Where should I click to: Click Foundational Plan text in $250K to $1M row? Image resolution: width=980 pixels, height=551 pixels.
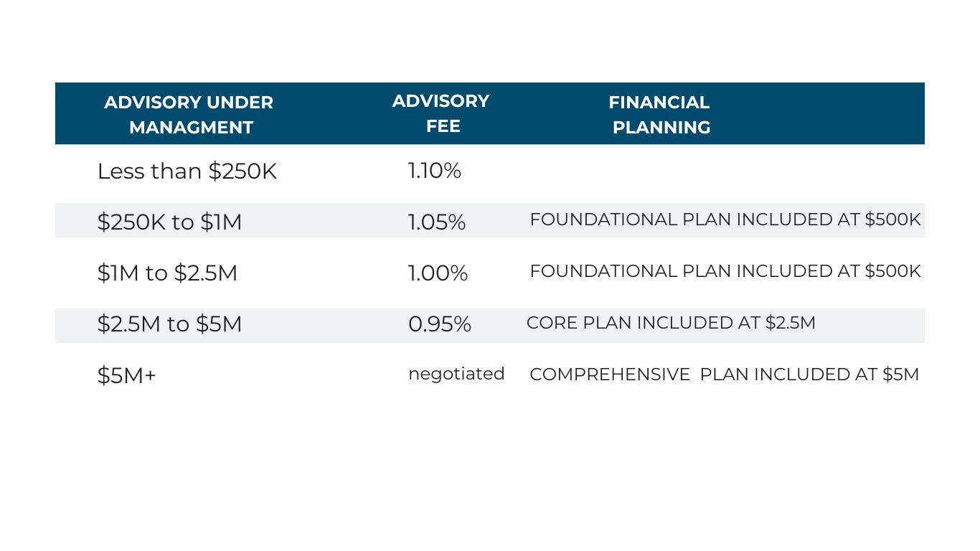(x=725, y=220)
